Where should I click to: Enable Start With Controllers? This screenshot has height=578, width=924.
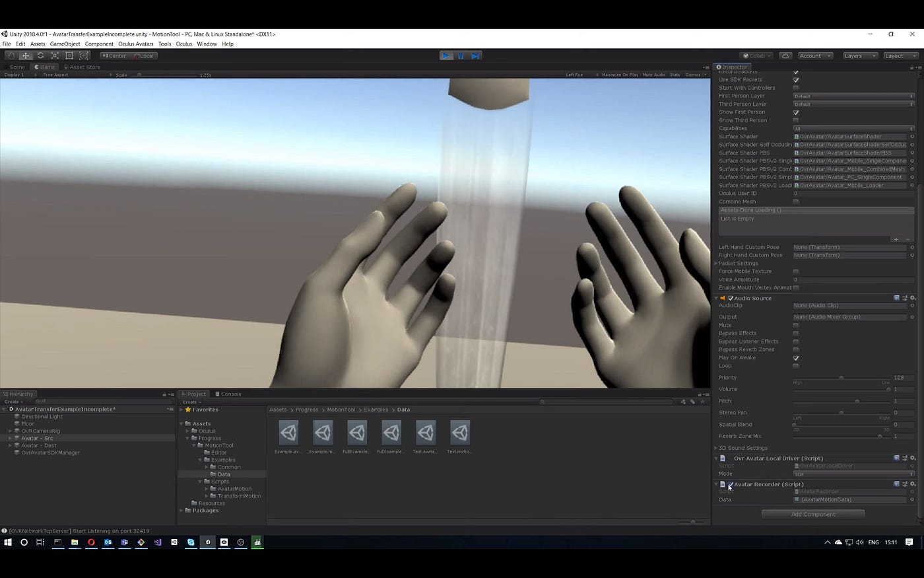tap(796, 87)
